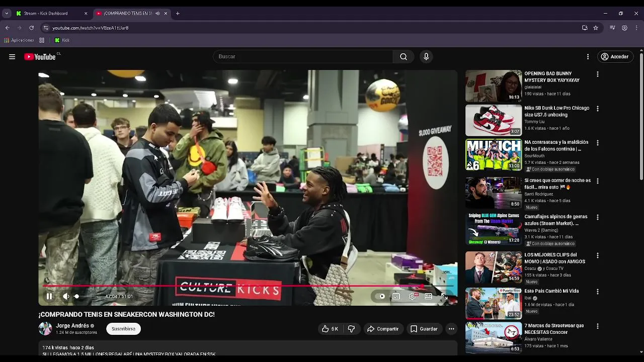
Task: Open NA contraataca video thumbnail
Action: pos(494,155)
